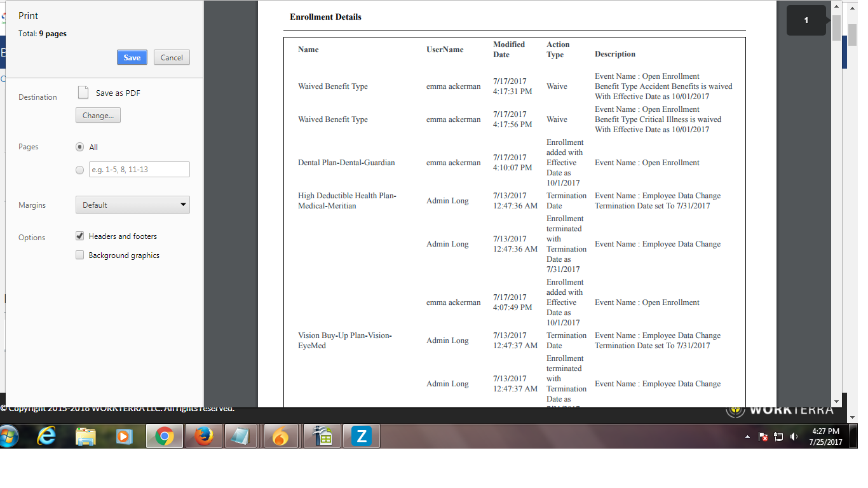Click the Save button in print dialog

tap(132, 57)
